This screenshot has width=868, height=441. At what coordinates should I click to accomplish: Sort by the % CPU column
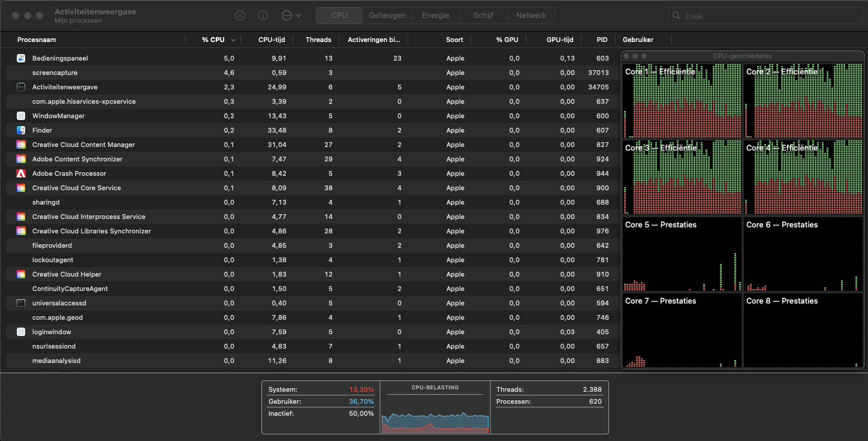(x=213, y=40)
